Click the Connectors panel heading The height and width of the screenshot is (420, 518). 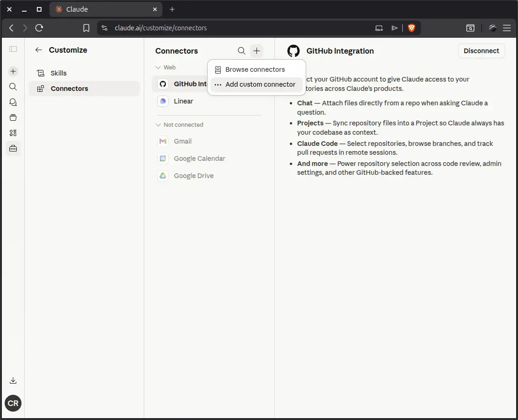click(x=176, y=51)
